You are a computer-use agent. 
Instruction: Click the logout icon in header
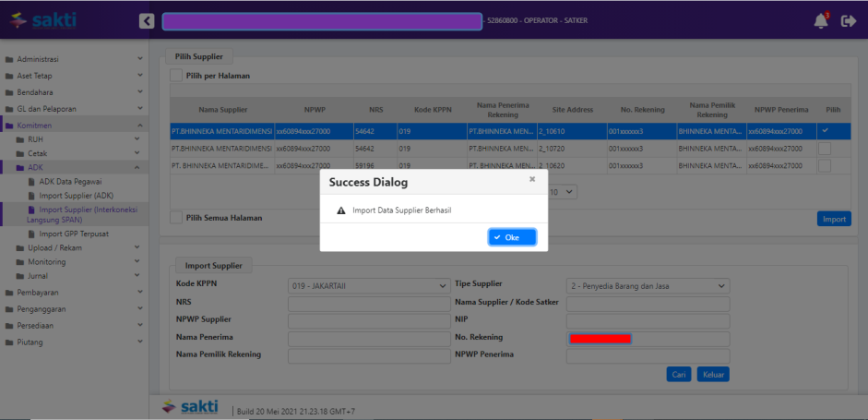point(849,21)
